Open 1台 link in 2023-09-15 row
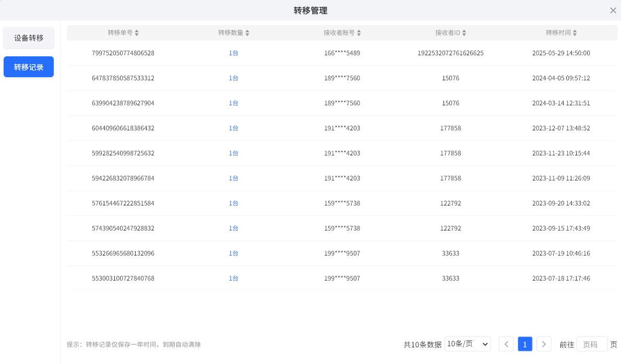Screen dimensions: 621x364 click(x=233, y=228)
